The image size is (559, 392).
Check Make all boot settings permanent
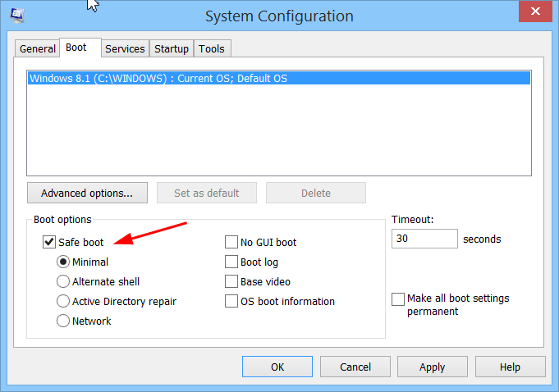[398, 299]
